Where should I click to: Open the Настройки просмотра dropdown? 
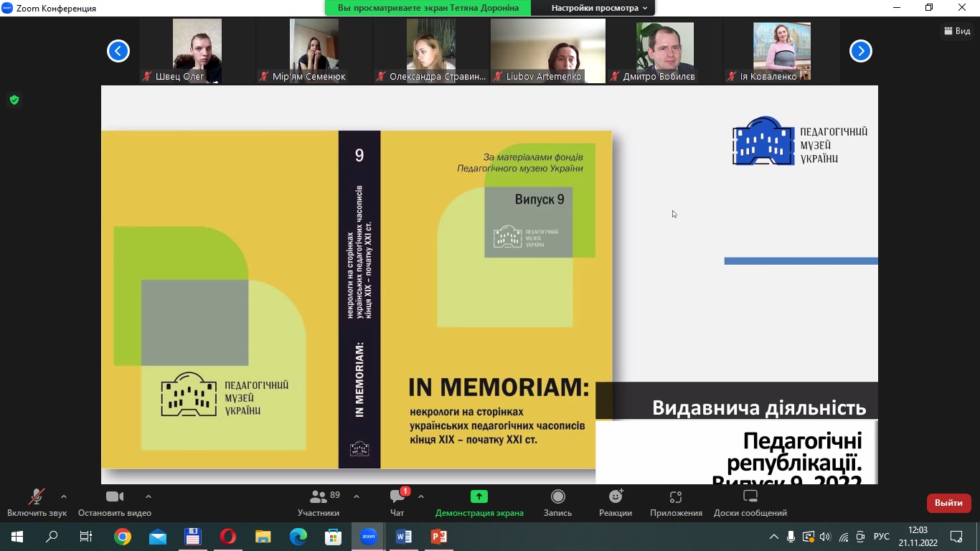[x=599, y=8]
